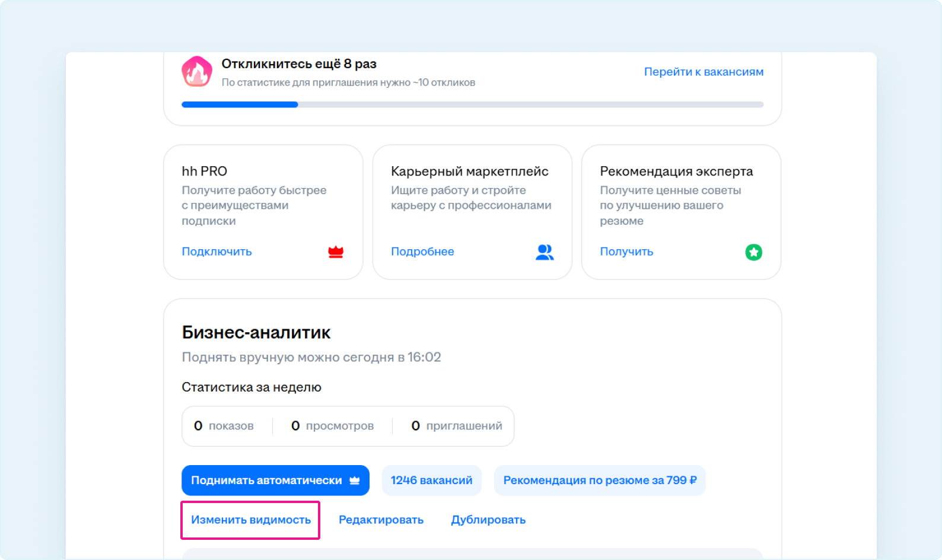Image resolution: width=942 pixels, height=560 pixels.
Task: Click "Получить" under Рекомендация эксперта
Action: point(626,252)
